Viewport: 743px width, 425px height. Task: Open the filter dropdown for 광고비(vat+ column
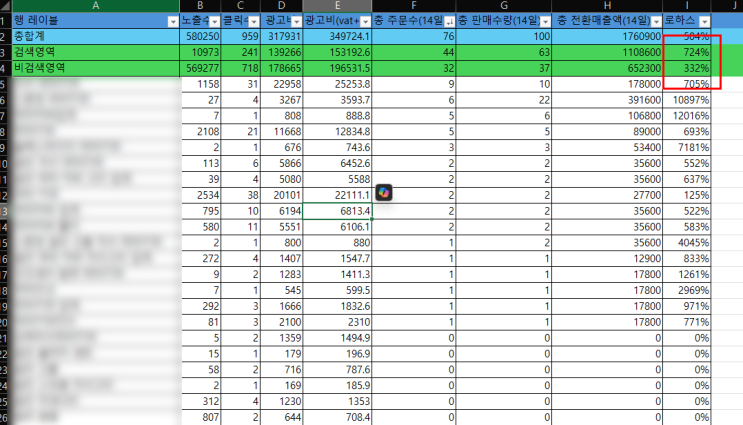pos(365,22)
